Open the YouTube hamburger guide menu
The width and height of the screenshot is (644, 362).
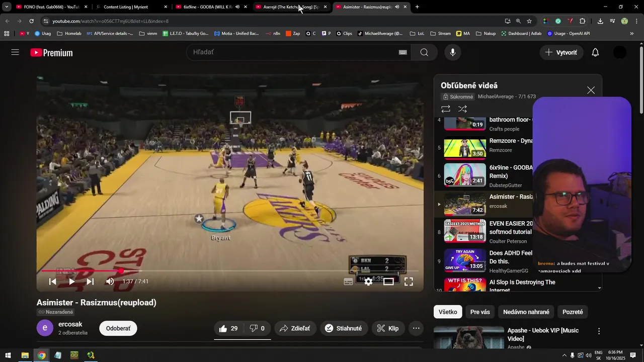[x=15, y=52]
